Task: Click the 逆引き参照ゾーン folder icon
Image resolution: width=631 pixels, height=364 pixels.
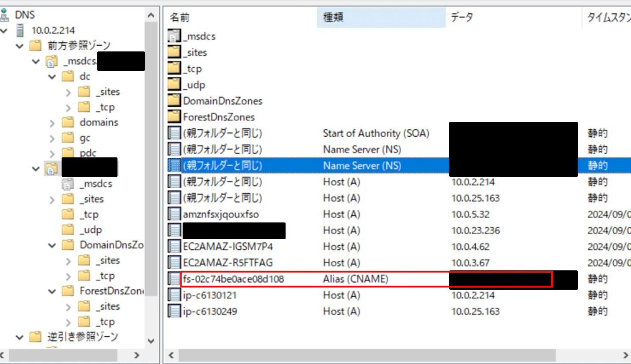Action: tap(35, 337)
